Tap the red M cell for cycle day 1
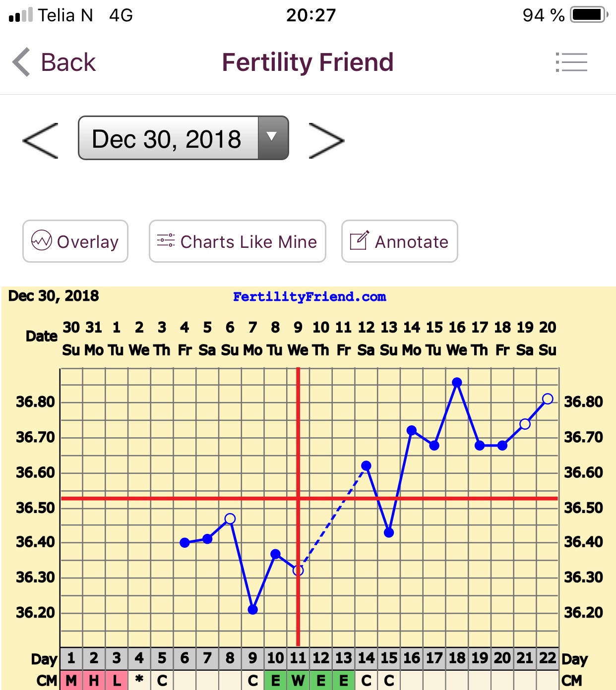Screen dimensions: 616x690 71,681
